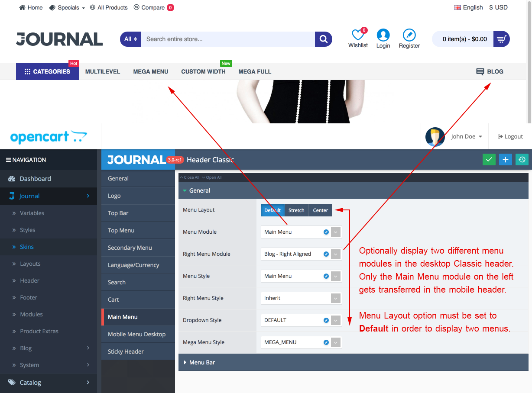The width and height of the screenshot is (532, 393).
Task: Click the cart total 0 item(s) - $0.00
Action: pos(465,39)
